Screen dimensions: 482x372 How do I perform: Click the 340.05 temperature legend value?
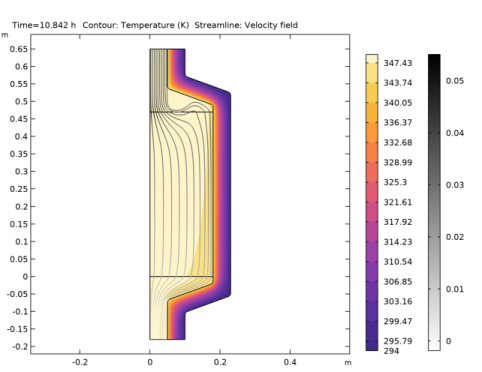pyautogui.click(x=398, y=103)
